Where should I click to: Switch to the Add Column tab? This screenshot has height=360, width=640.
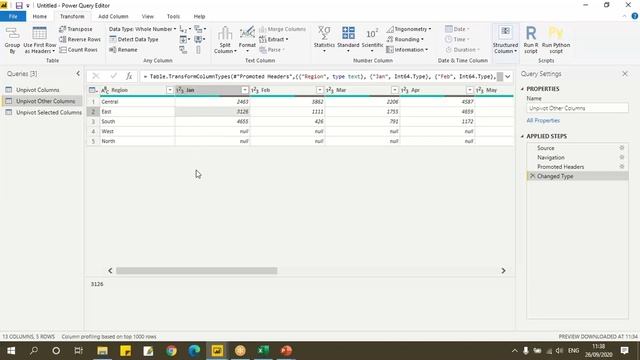pos(113,16)
